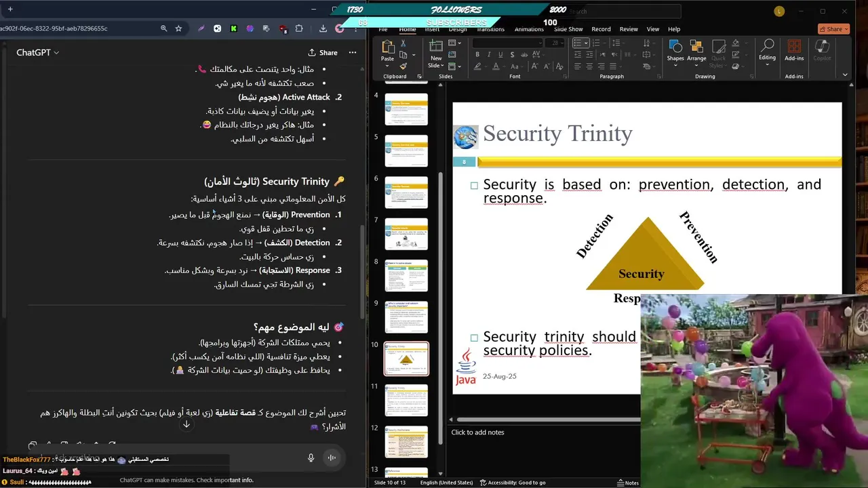Select slide 7 thumbnail
This screenshot has height=488, width=868.
pyautogui.click(x=406, y=234)
